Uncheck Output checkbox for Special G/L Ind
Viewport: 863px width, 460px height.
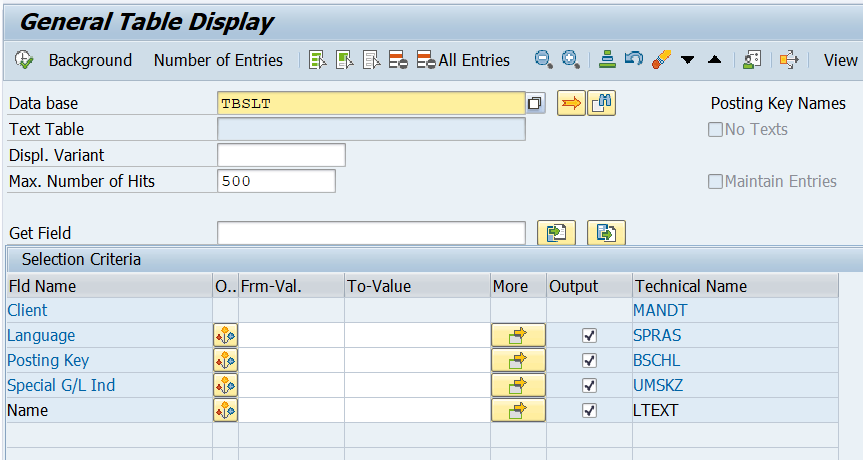589,385
